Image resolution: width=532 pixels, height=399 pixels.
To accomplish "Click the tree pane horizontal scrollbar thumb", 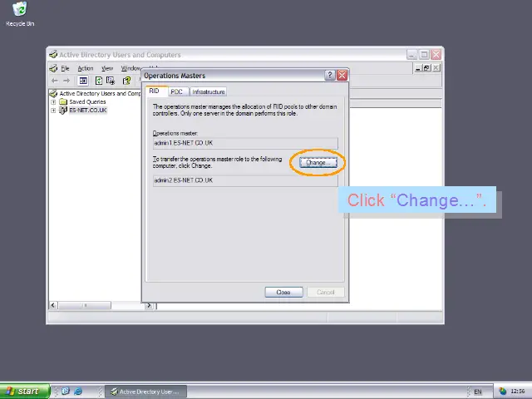I will 85,305.
